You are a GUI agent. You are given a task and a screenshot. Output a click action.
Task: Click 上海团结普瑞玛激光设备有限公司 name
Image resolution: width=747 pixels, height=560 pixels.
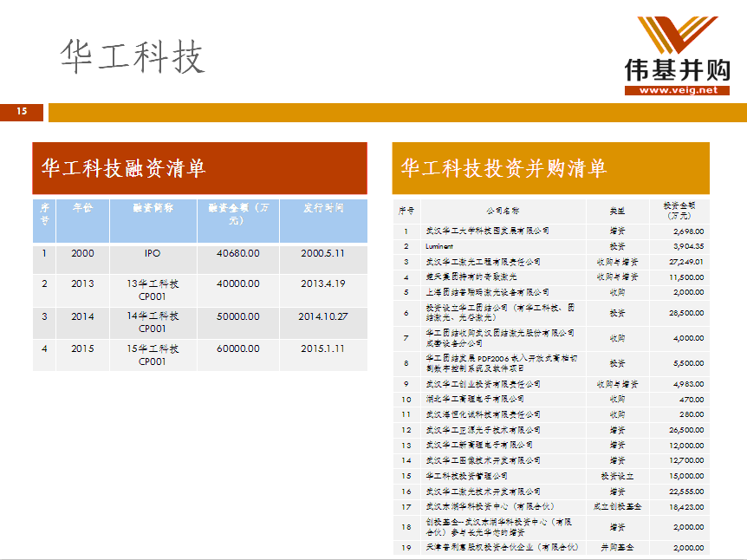487,292
